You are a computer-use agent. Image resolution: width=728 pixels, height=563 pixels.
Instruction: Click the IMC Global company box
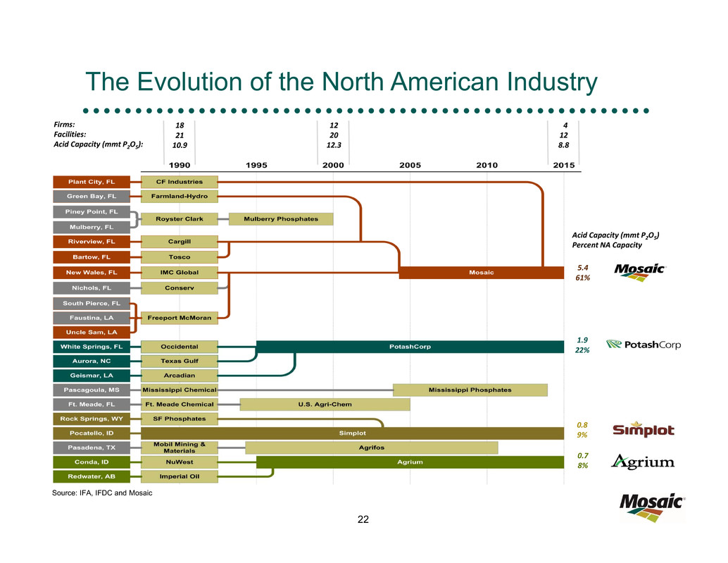tap(180, 273)
